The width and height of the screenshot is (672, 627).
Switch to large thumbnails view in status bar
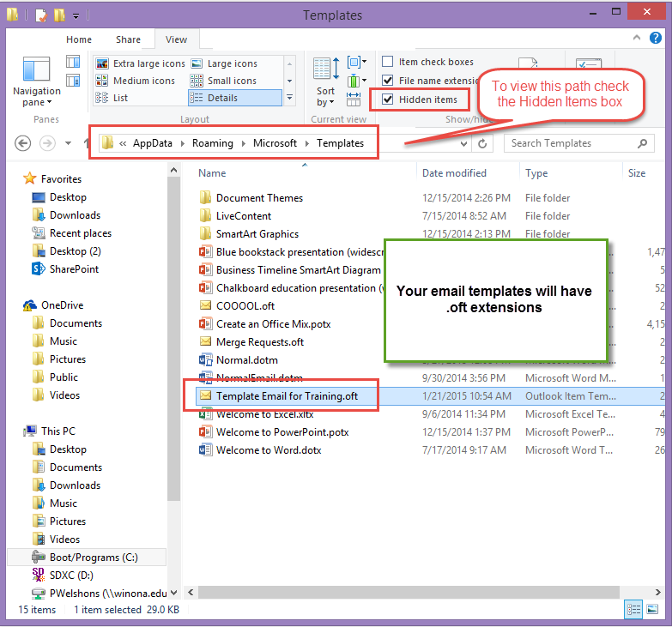click(651, 610)
